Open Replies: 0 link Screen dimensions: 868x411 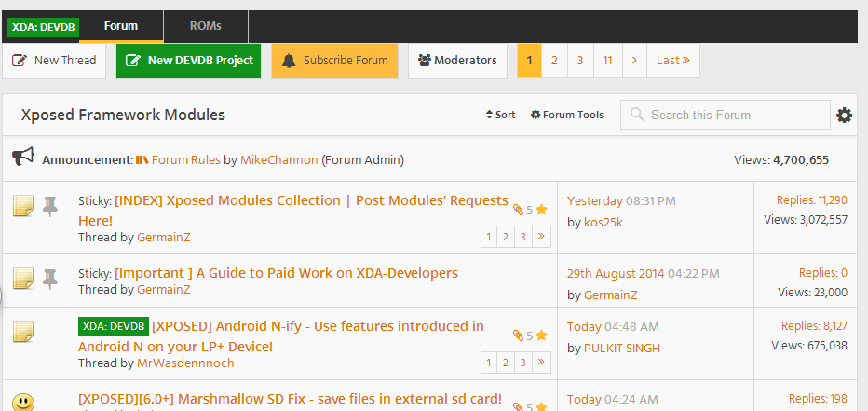click(x=822, y=272)
